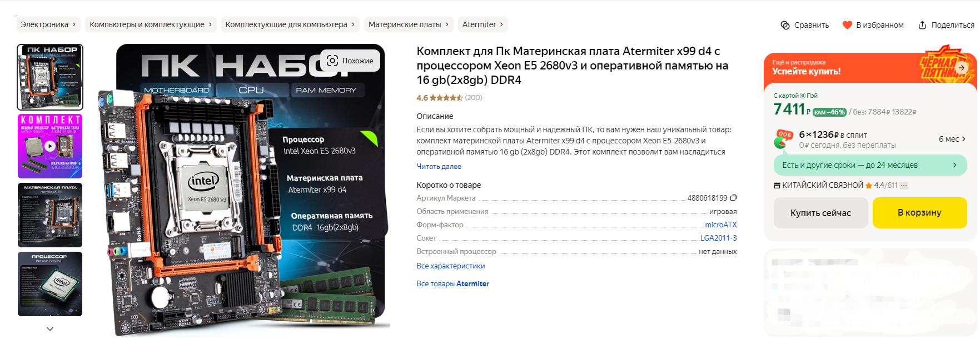980x339 pixels.
Task: Open the Материнские платы breadcrumb
Action: tap(409, 24)
